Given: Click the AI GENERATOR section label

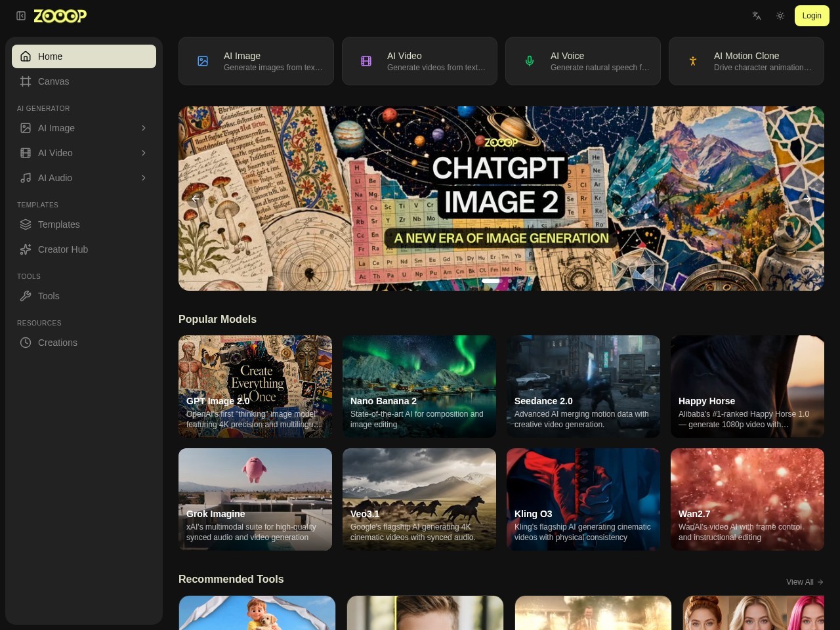Looking at the screenshot, I should [43, 108].
